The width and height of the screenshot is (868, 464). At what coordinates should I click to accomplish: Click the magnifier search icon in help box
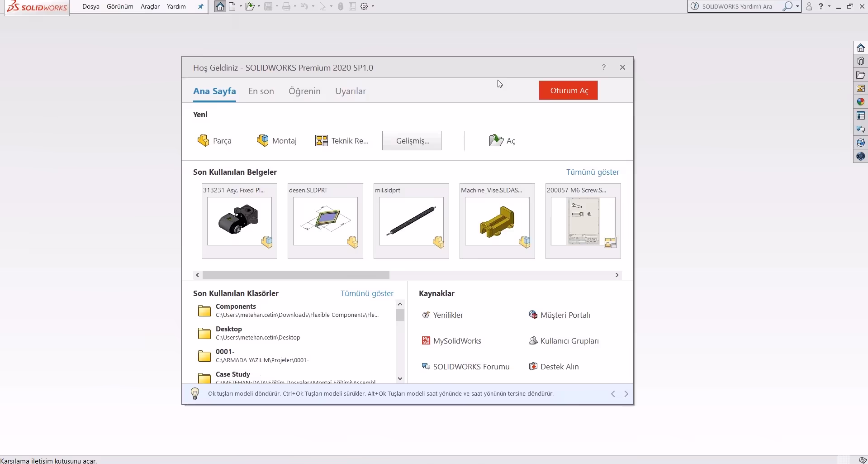(788, 6)
